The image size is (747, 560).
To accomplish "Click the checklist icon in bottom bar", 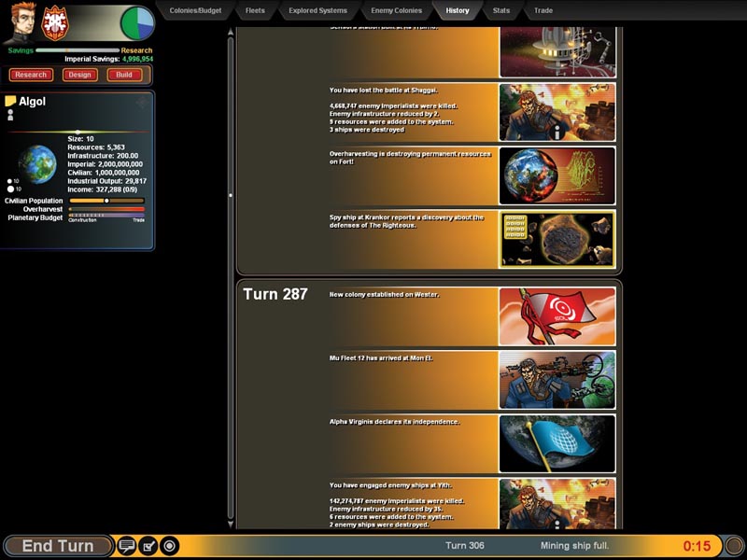I will pos(148,546).
